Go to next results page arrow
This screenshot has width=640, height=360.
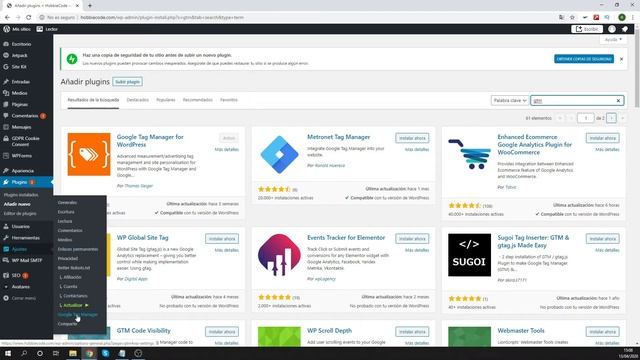[611, 118]
